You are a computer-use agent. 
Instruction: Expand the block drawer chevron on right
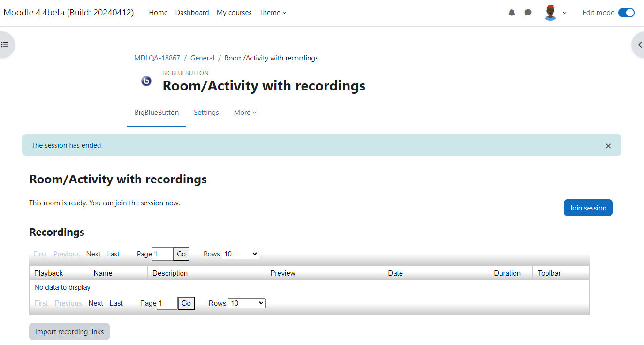pyautogui.click(x=639, y=45)
